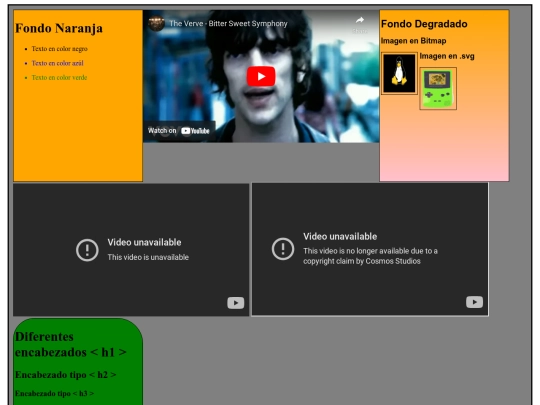Click the Share arrow icon on video
The image size is (540, 405).
pyautogui.click(x=360, y=20)
